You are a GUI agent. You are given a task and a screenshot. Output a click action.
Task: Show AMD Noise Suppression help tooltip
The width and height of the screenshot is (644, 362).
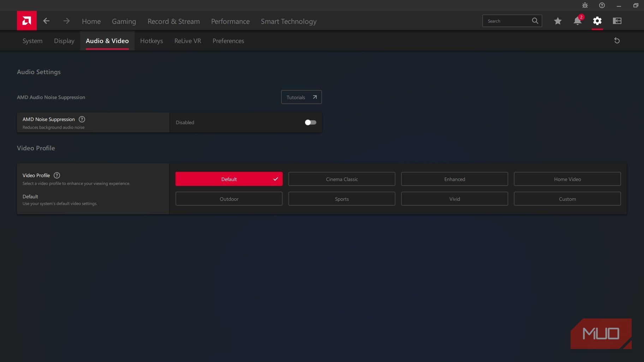82,119
